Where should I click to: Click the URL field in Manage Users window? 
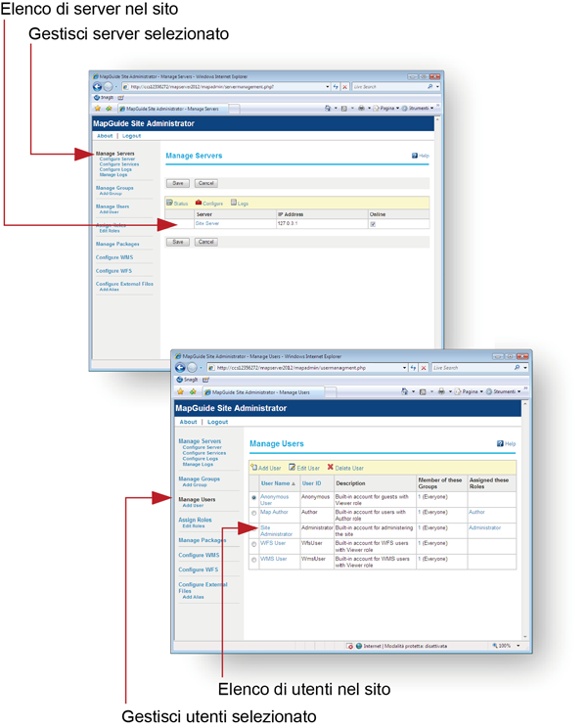pyautogui.click(x=304, y=368)
